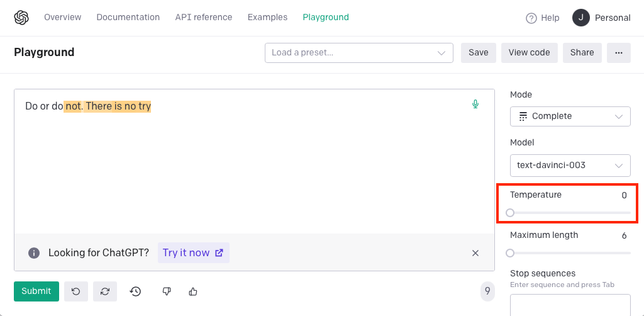
Task: Switch to the API reference tab
Action: point(203,18)
